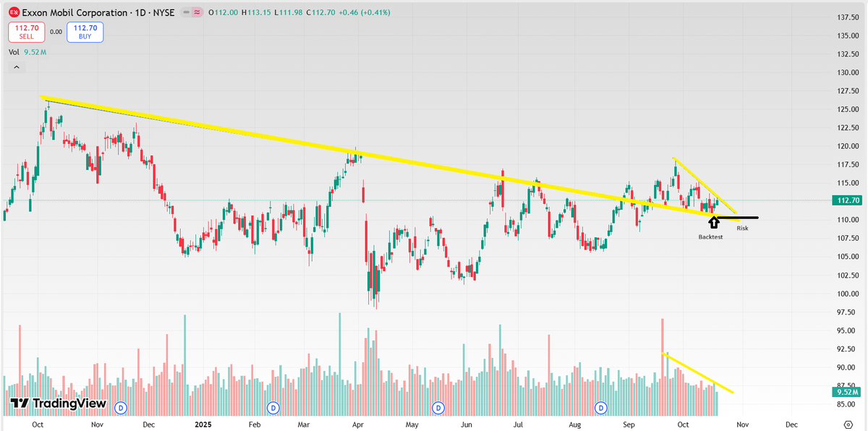Click the Feb label on time axis
This screenshot has height=431, width=868.
pos(254,424)
